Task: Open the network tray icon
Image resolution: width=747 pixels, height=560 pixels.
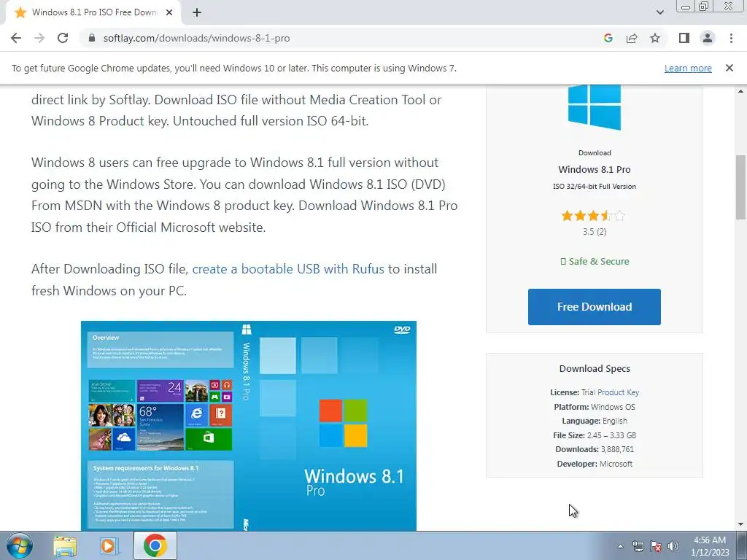Action: pyautogui.click(x=638, y=546)
